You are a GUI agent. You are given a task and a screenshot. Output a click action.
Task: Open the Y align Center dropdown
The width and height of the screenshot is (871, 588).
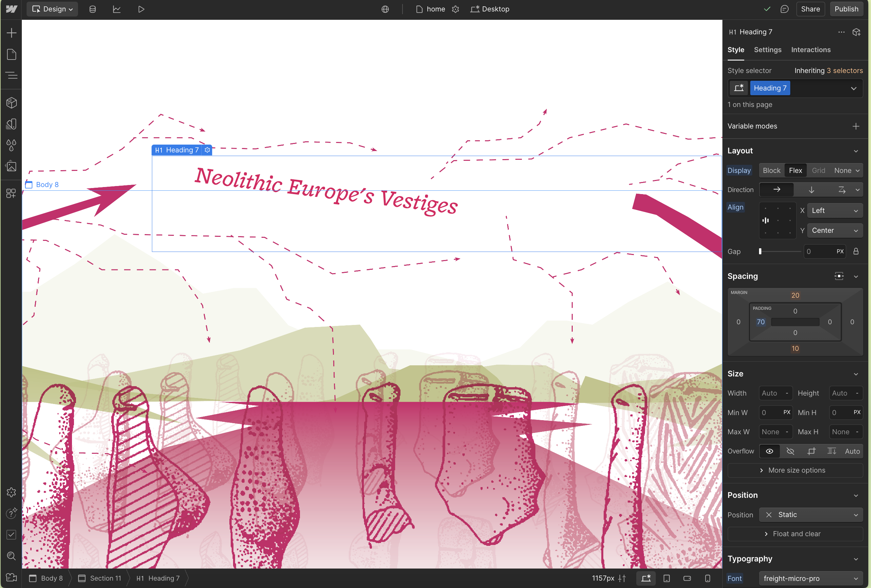835,231
